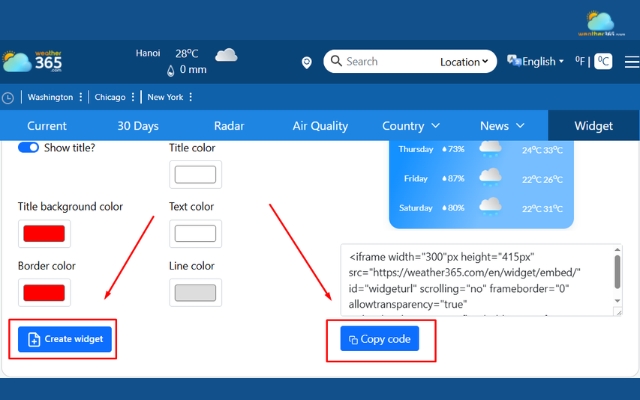Screen dimensions: 640x400
Task: Click the translate language icon
Action: point(514,61)
